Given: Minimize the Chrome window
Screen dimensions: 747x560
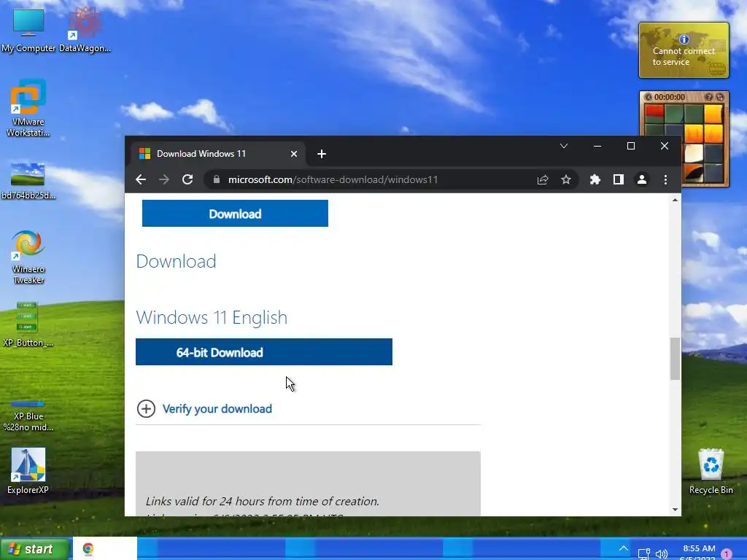Looking at the screenshot, I should click(597, 146).
